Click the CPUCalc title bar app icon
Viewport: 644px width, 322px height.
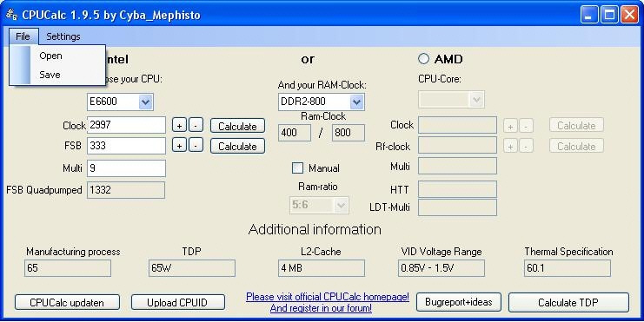11,15
